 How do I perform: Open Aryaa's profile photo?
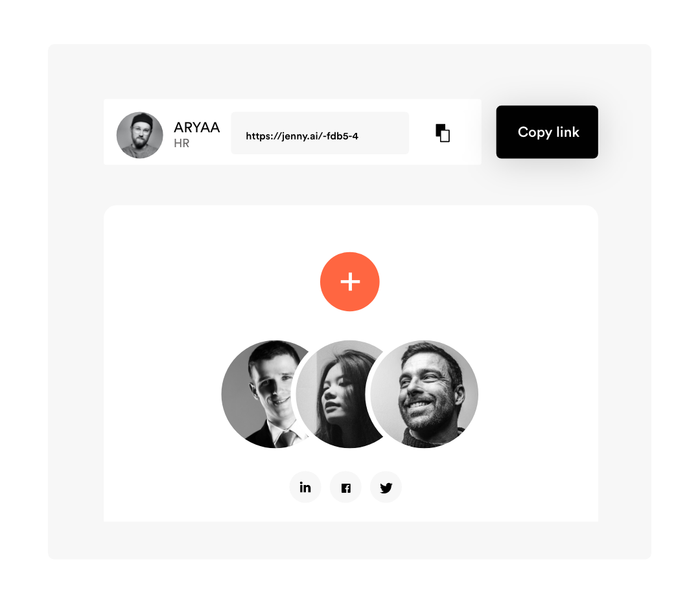coord(140,135)
